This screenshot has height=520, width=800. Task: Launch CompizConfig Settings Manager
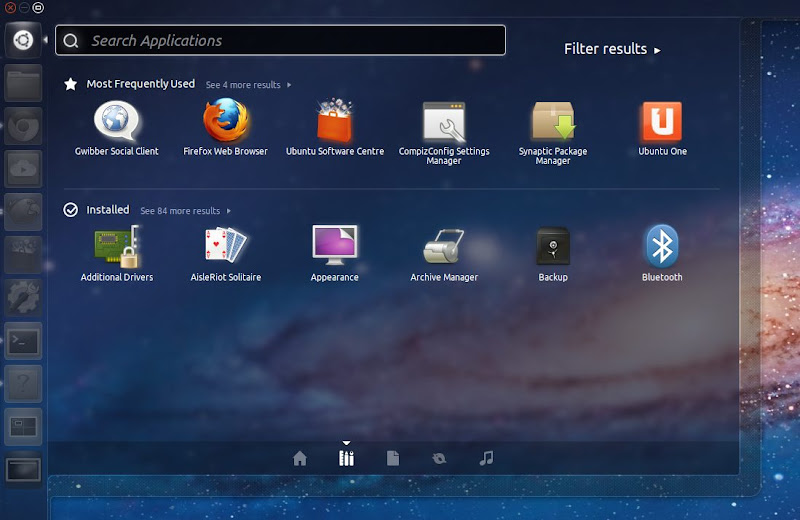(444, 123)
